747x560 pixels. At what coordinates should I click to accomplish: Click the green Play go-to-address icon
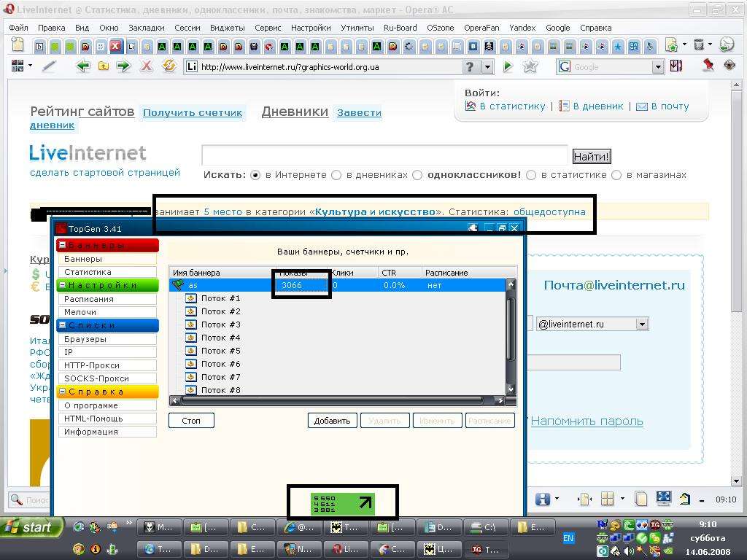[x=508, y=66]
